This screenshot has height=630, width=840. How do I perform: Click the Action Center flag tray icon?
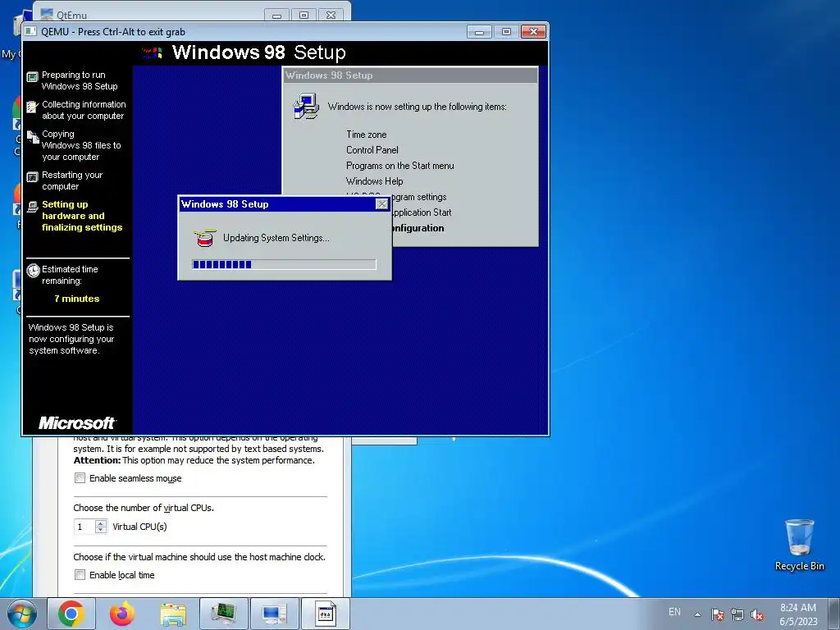pyautogui.click(x=718, y=614)
